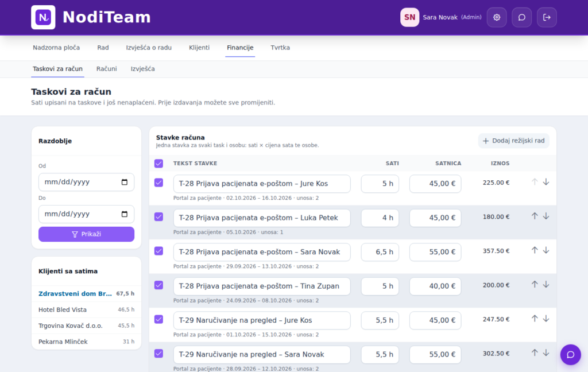Open the Nadzorna ploča tab
Viewport: 588px width, 372px height.
coord(56,48)
